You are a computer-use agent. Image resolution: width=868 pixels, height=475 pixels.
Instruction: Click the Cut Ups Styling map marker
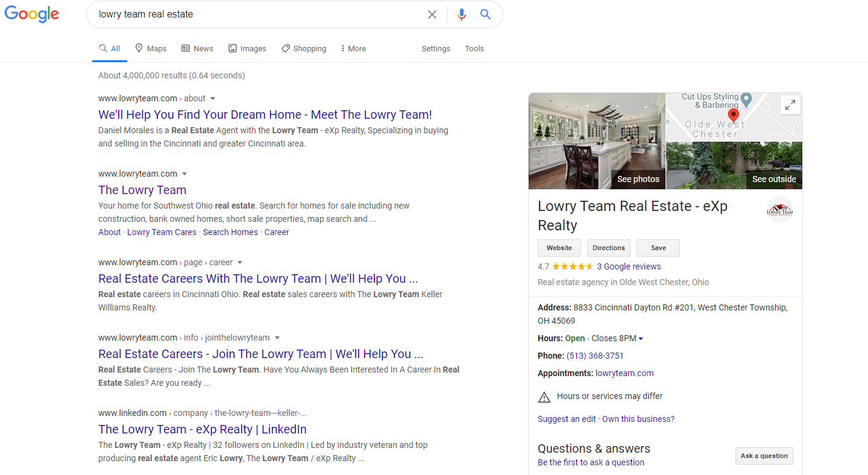[x=746, y=99]
